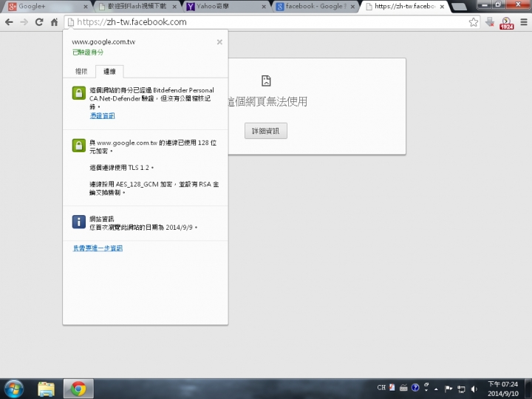Viewport: 532px width, 399px height.
Task: Open the Windows Start menu
Action: click(14, 389)
